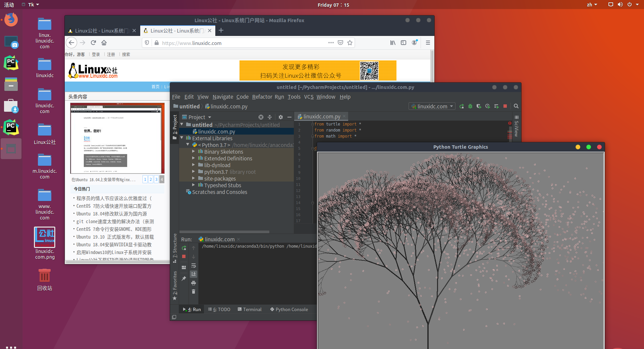Collapse the untitled project root
The image size is (644, 349).
[182, 124]
